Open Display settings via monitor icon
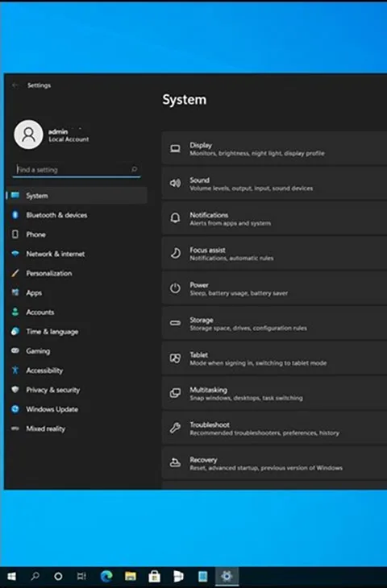The width and height of the screenshot is (387, 588). click(175, 149)
